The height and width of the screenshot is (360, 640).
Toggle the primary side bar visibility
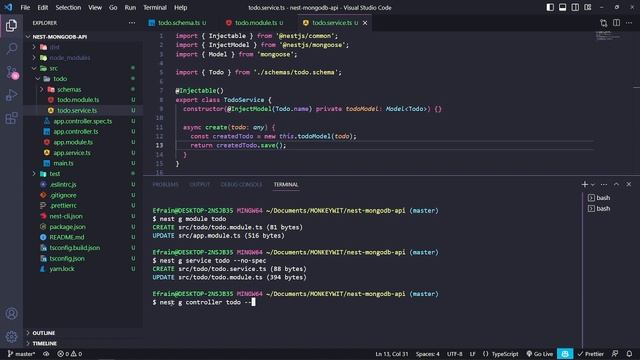point(550,7)
